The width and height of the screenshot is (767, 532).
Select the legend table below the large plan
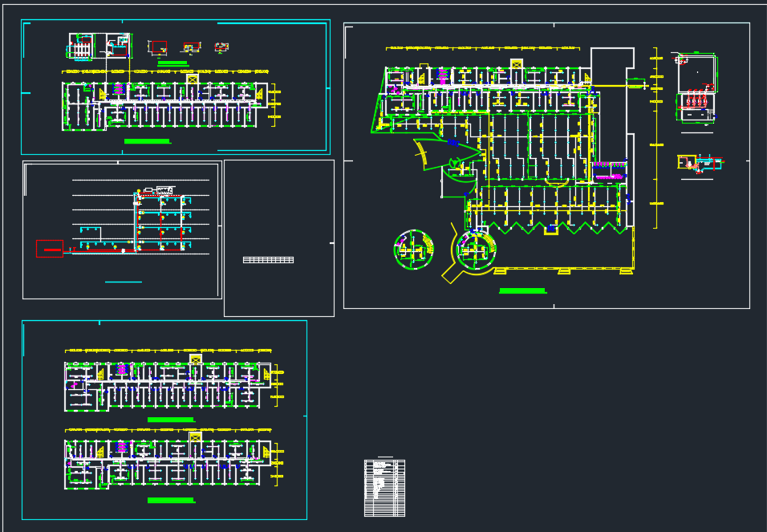coord(384,488)
